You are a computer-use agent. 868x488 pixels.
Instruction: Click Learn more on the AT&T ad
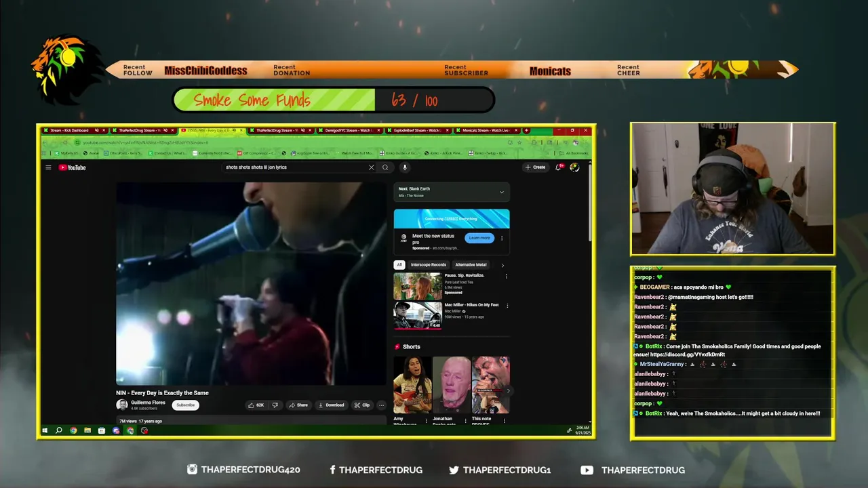pyautogui.click(x=479, y=238)
